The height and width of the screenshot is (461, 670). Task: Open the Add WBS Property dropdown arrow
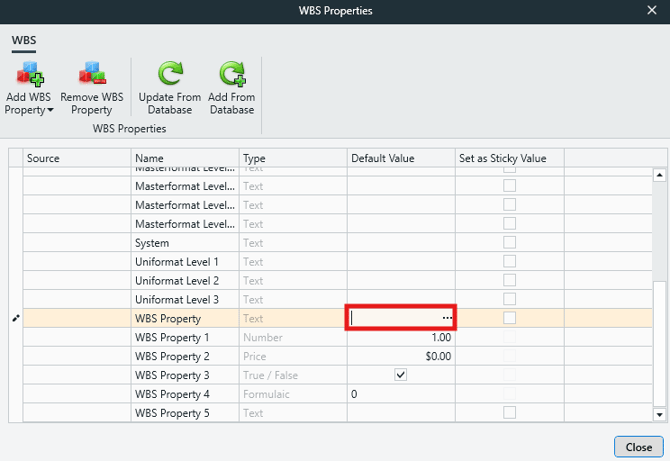tap(50, 110)
